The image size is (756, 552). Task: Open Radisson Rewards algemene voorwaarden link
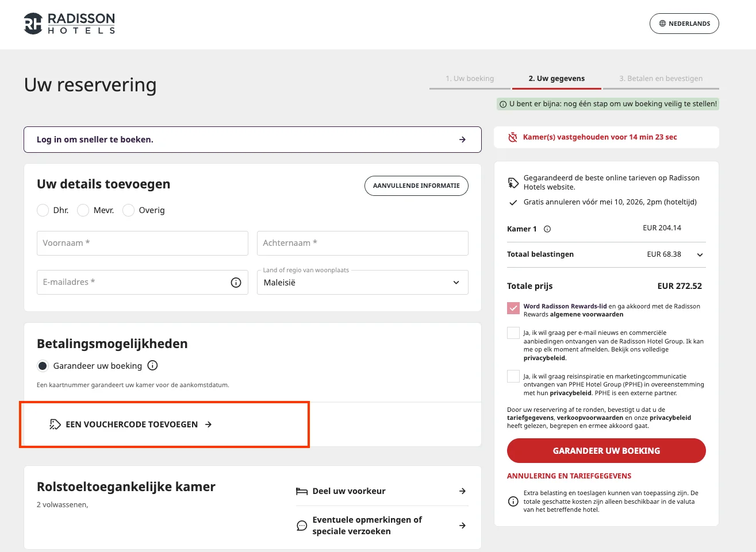(x=586, y=315)
